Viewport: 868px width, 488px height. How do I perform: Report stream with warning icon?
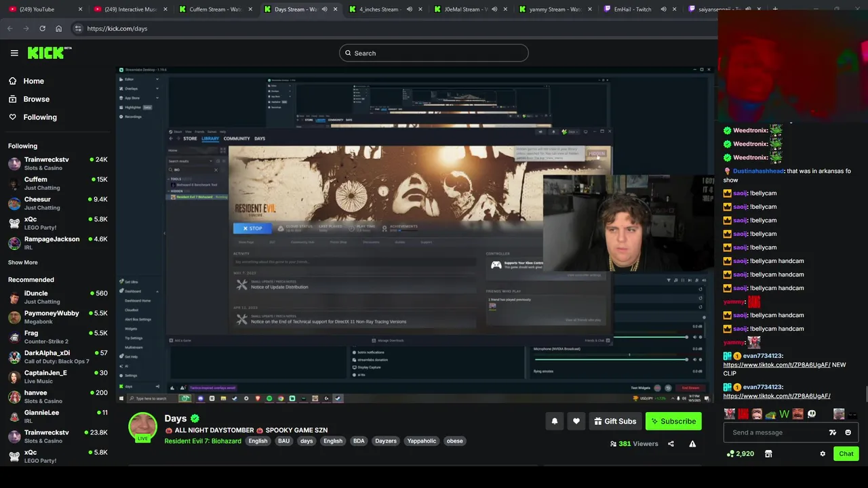point(692,444)
